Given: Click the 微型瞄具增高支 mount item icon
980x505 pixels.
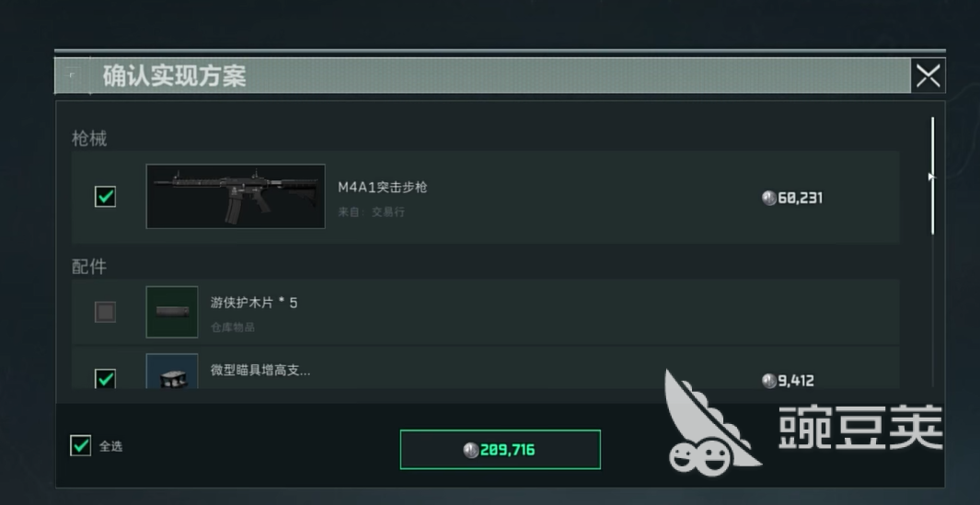Looking at the screenshot, I should click(172, 372).
